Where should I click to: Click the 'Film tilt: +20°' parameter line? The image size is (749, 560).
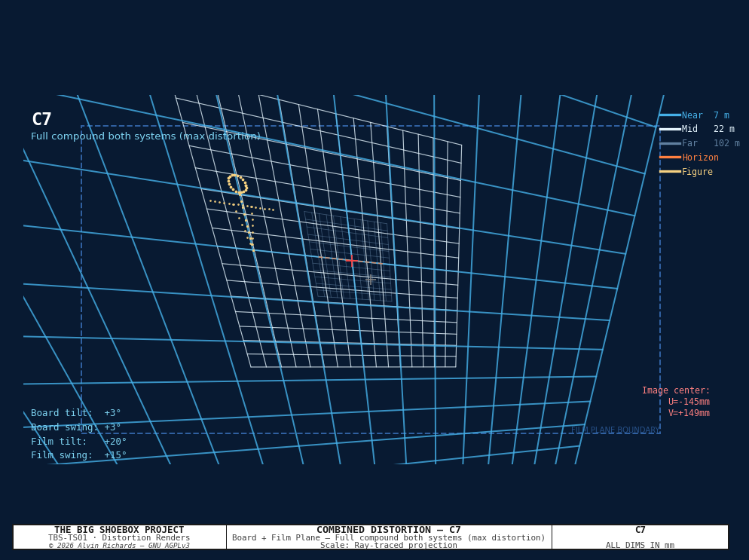(x=79, y=442)
